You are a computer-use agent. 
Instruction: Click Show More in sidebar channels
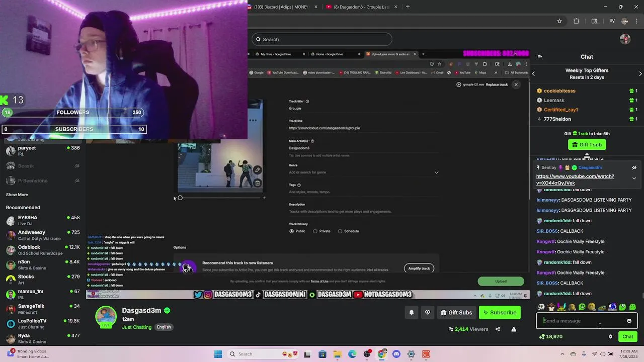point(17,195)
